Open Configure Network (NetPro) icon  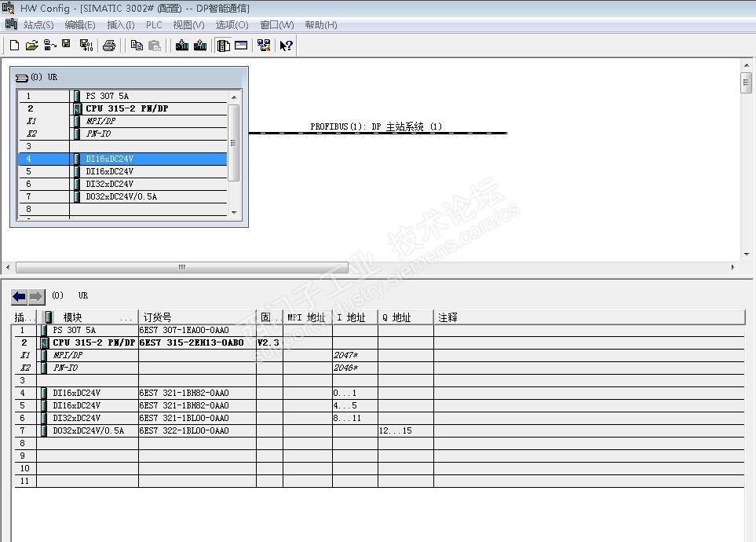pyautogui.click(x=264, y=46)
